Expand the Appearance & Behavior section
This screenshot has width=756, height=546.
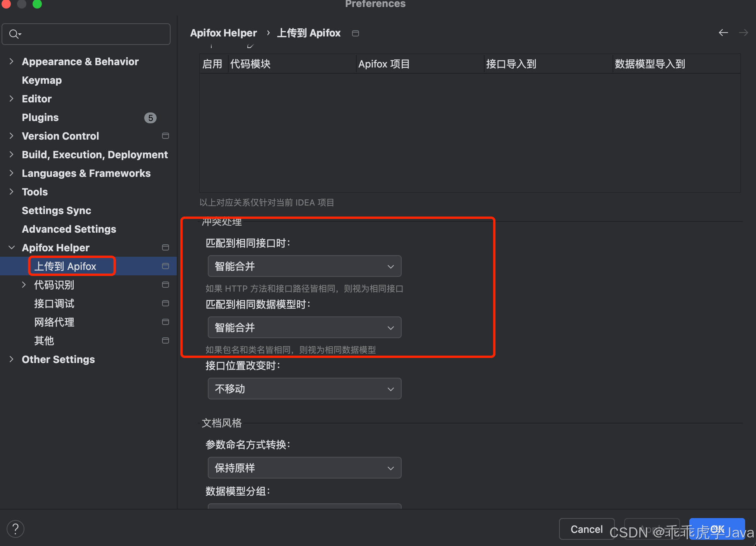(12, 62)
